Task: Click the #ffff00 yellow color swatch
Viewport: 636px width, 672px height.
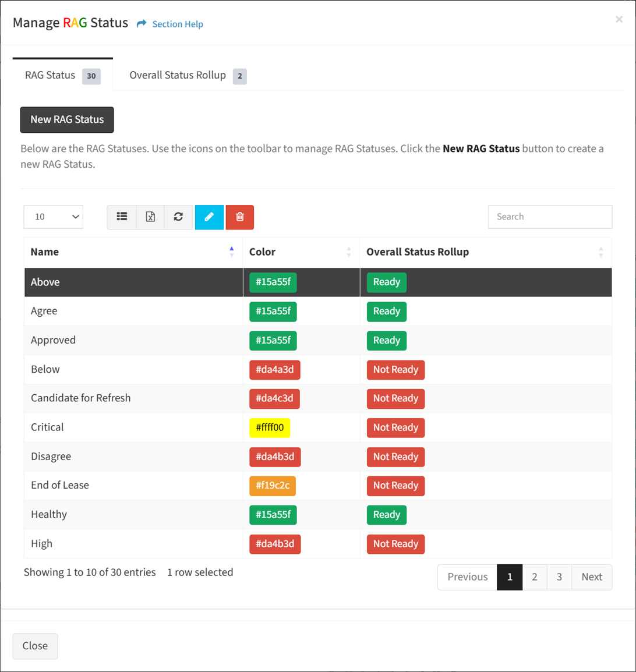Action: click(270, 427)
